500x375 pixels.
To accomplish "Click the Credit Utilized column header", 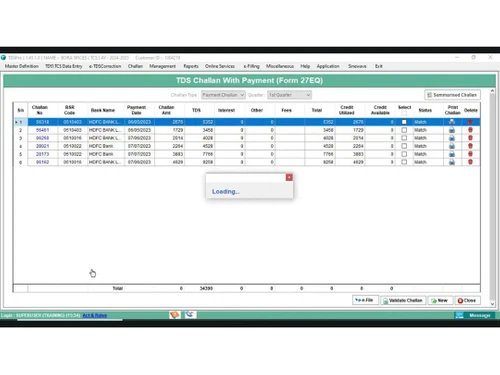I will (347, 110).
